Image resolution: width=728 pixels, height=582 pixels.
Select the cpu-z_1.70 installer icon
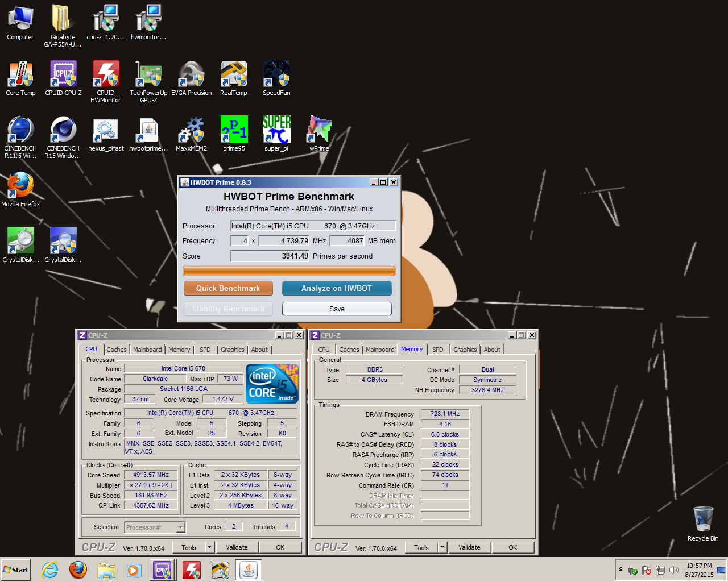[x=105, y=23]
